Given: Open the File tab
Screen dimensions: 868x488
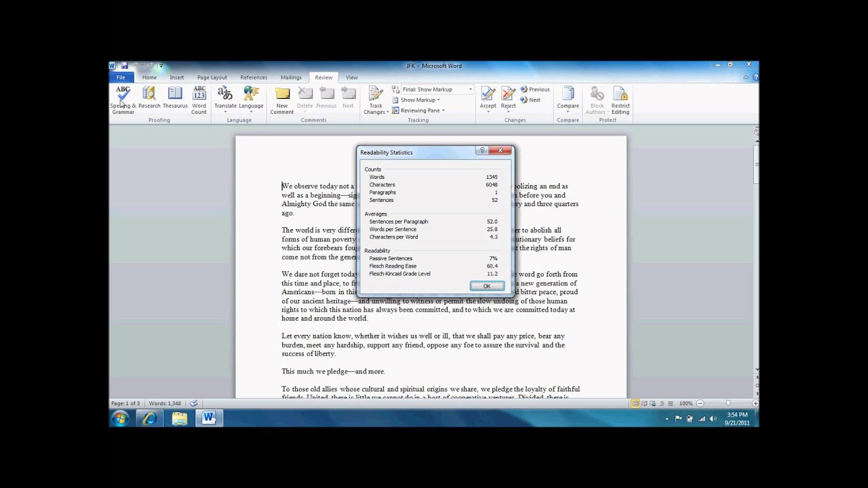Looking at the screenshot, I should pos(121,77).
